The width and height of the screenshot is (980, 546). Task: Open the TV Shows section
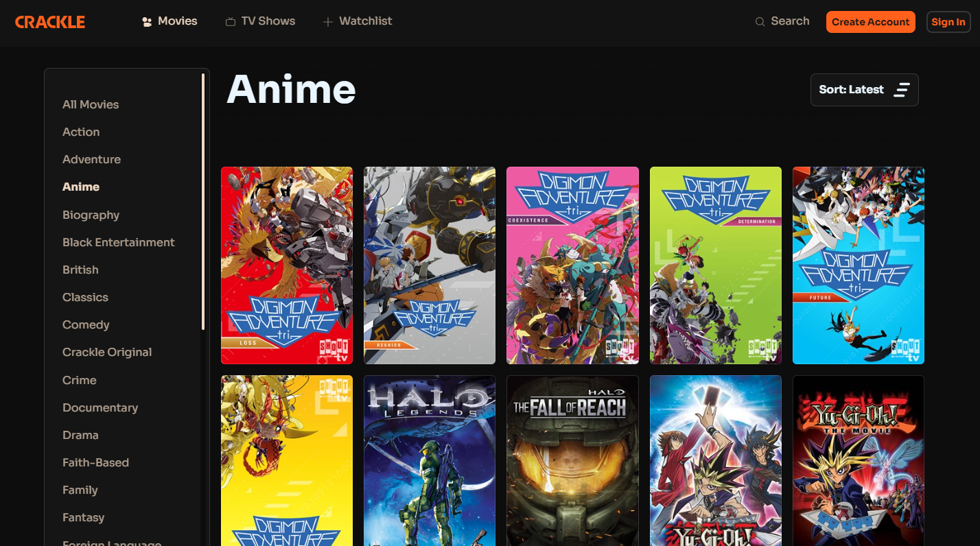260,21
